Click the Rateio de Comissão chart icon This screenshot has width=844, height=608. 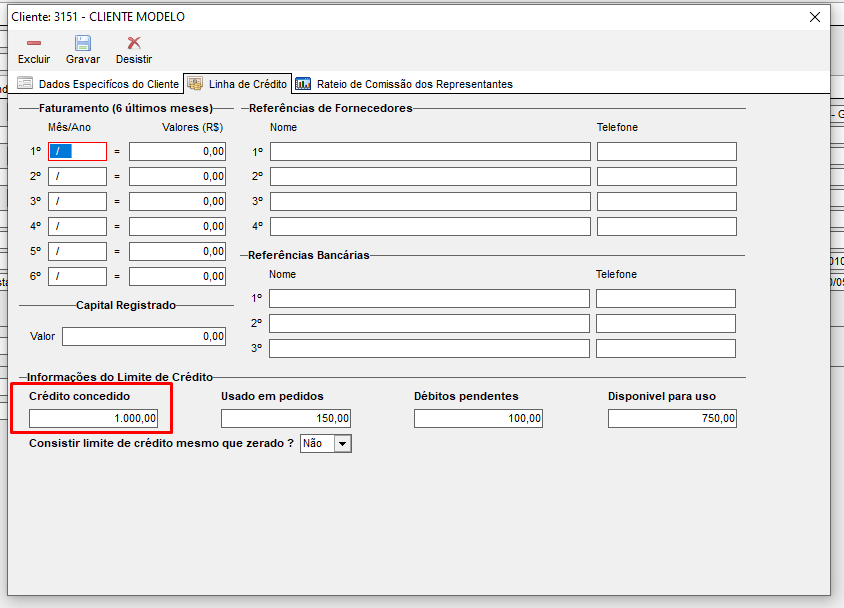tap(303, 84)
